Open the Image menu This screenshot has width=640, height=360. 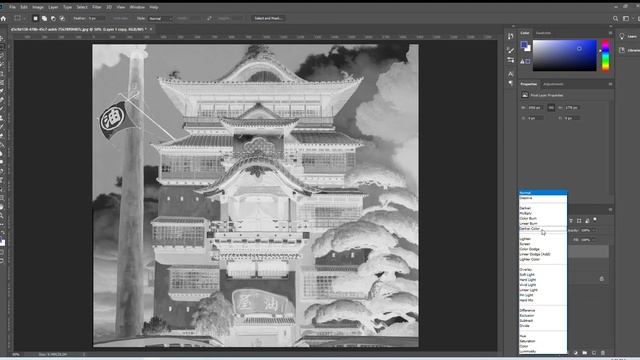(38, 7)
